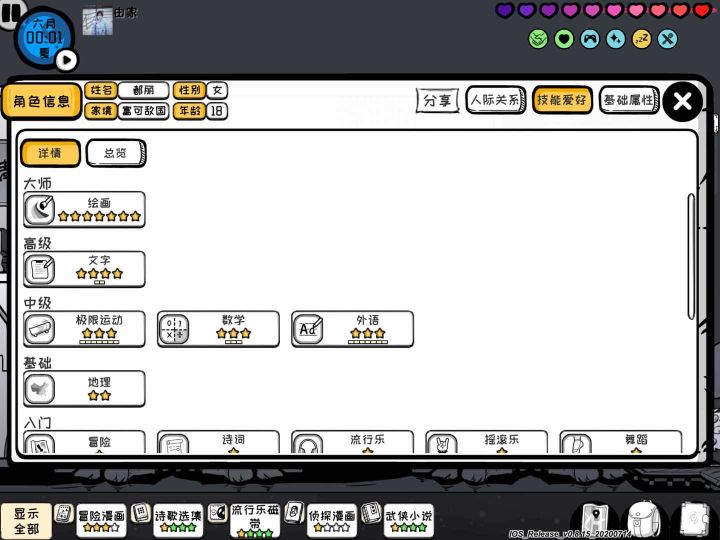Open the 人际关系 relationships tab
720x540 pixels.
tap(495, 100)
